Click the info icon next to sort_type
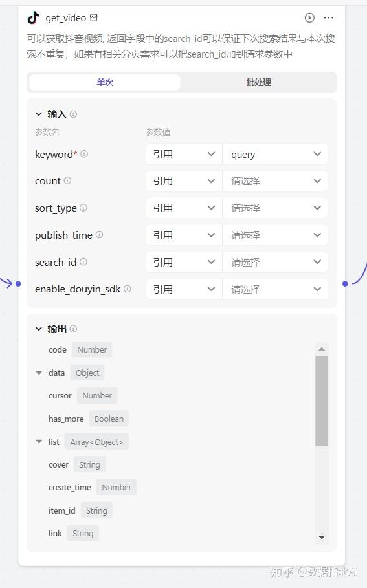Image resolution: width=367 pixels, height=588 pixels. [x=83, y=208]
